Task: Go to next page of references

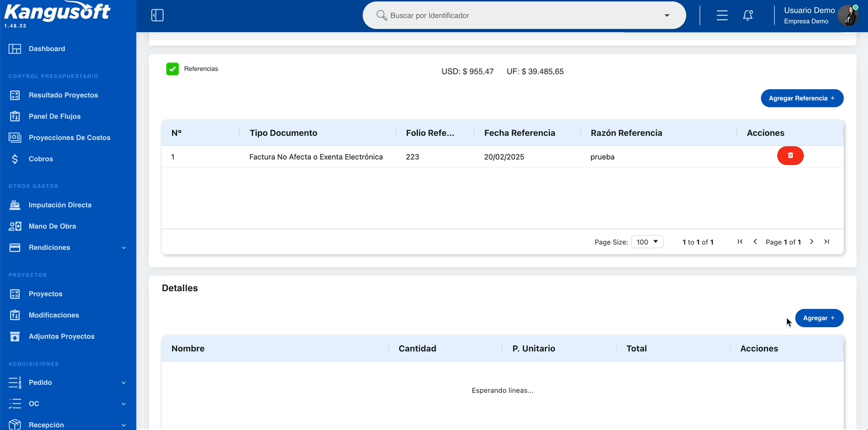Action: click(811, 242)
